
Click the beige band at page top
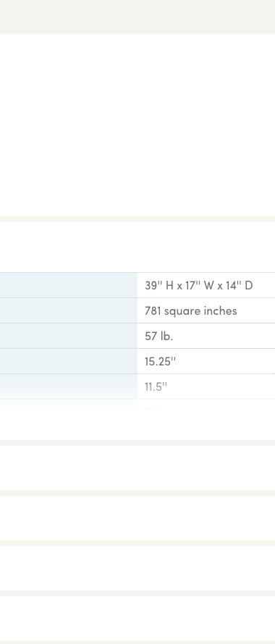(x=137, y=17)
